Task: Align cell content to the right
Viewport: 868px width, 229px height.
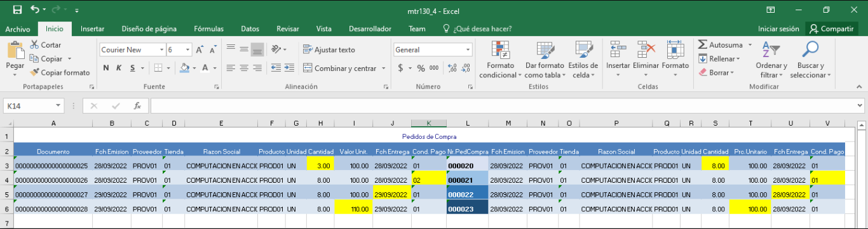Action: pos(257,68)
